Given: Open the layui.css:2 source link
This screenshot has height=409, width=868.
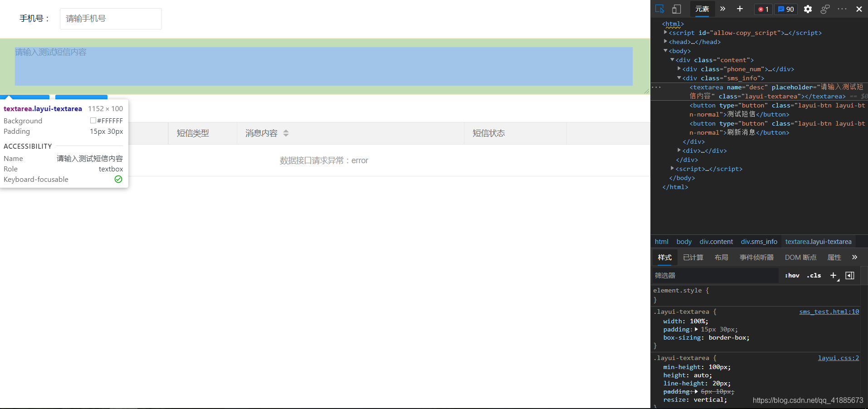Looking at the screenshot, I should [839, 358].
